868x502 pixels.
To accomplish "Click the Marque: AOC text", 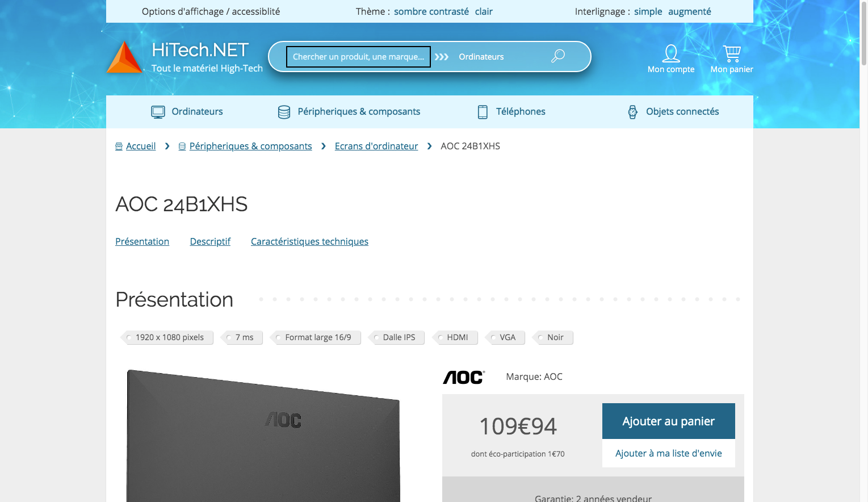I will coord(534,377).
